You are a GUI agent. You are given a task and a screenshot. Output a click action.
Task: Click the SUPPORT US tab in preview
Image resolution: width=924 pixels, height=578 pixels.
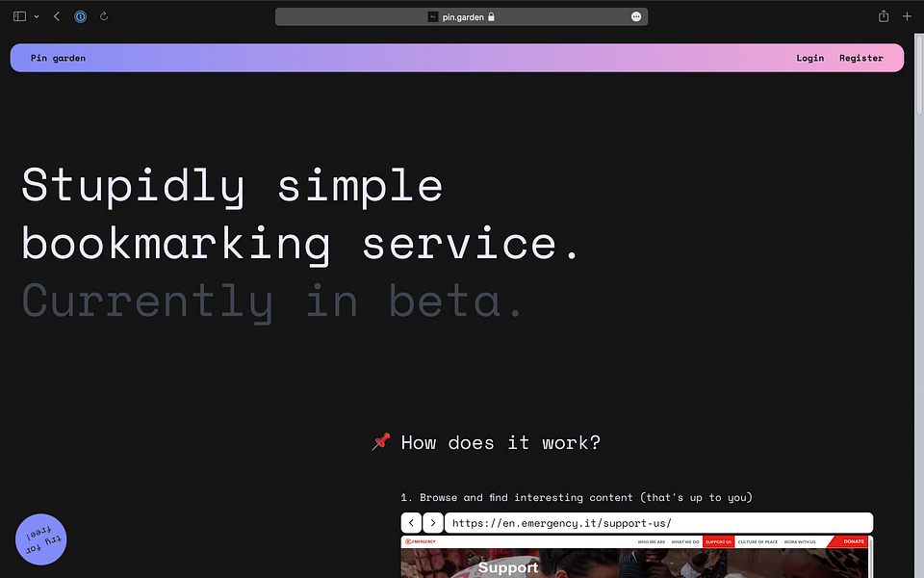click(718, 541)
